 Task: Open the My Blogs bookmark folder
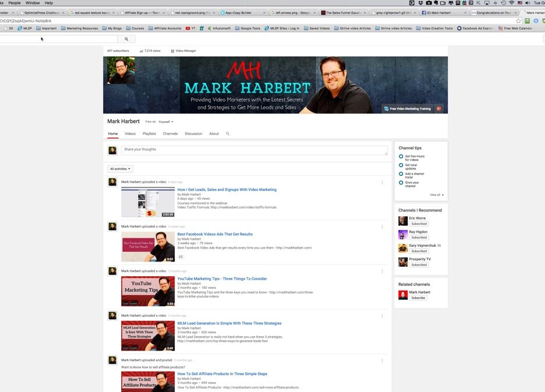tap(112, 28)
